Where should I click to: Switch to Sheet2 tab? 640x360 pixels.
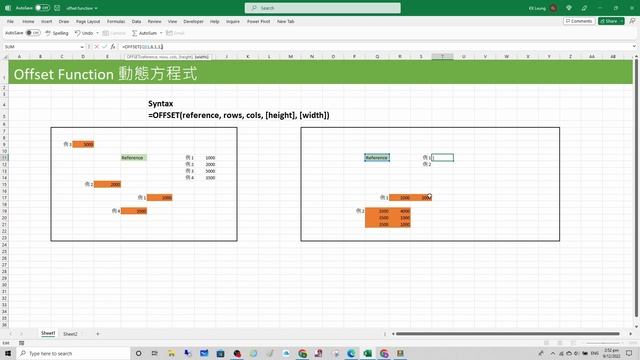[70, 334]
